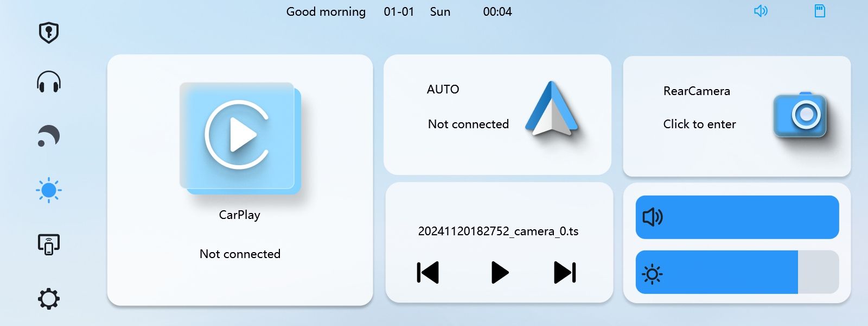Click the 01-01 date in the header

pyautogui.click(x=399, y=11)
